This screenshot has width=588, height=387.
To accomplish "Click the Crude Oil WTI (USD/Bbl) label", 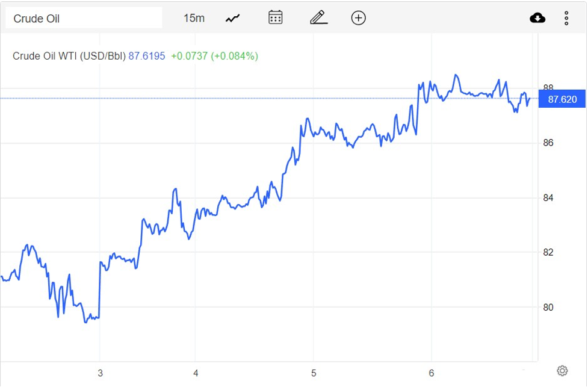I will tap(69, 56).
